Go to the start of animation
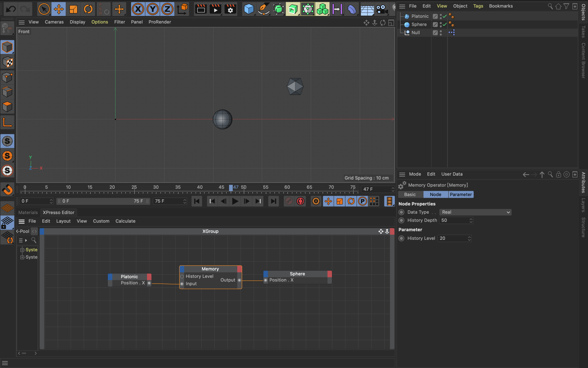Image resolution: width=588 pixels, height=368 pixels. (x=197, y=201)
